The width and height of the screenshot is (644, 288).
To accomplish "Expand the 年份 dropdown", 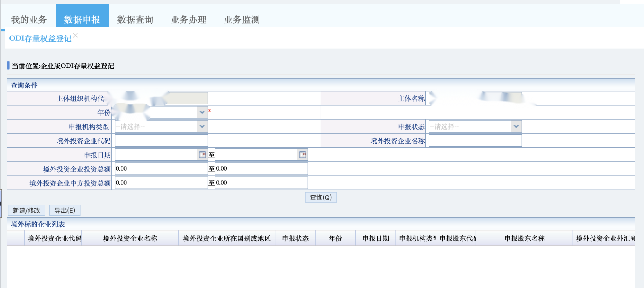I will pos(202,113).
